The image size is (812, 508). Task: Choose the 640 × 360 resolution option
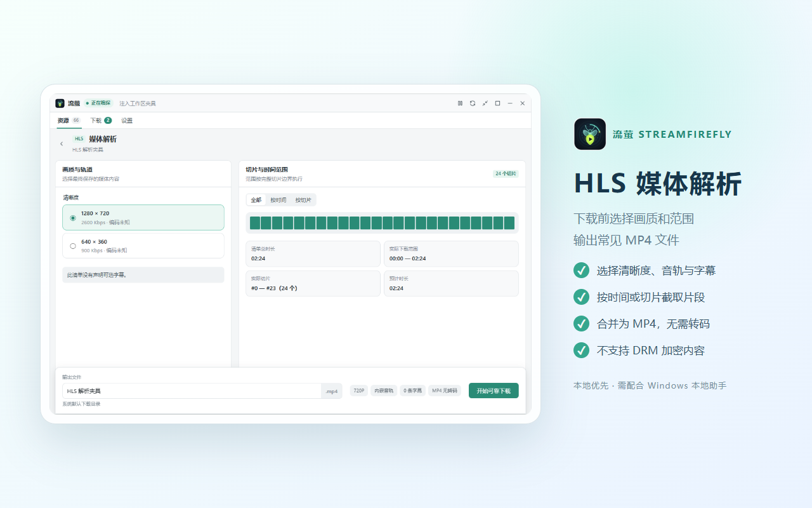143,246
